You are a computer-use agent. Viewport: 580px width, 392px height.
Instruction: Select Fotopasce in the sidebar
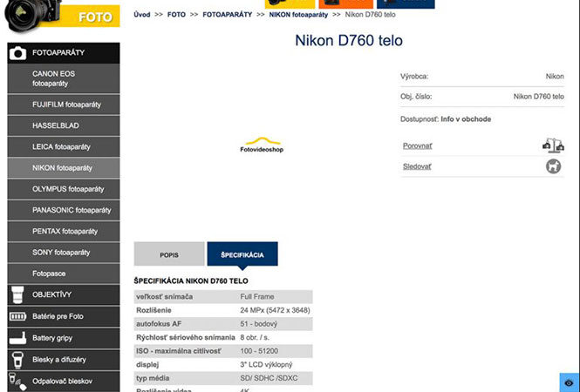coord(64,274)
